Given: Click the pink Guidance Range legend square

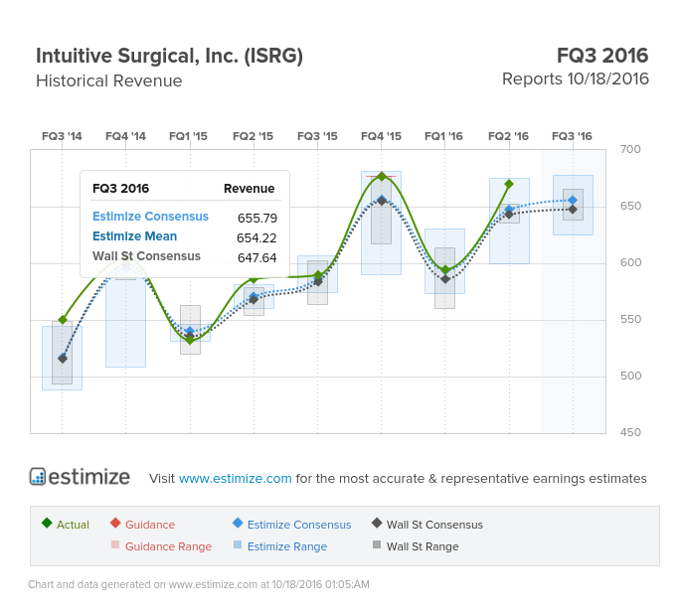Looking at the screenshot, I should tap(115, 544).
